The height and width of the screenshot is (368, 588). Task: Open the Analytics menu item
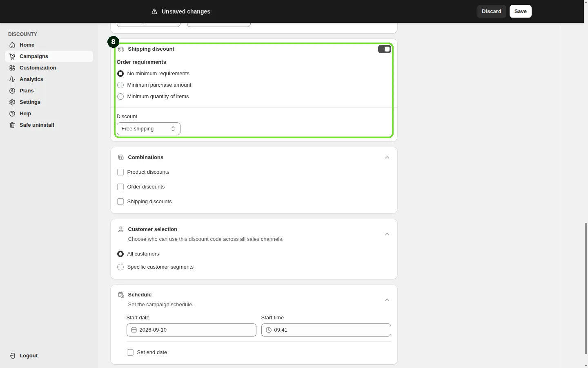point(49,79)
